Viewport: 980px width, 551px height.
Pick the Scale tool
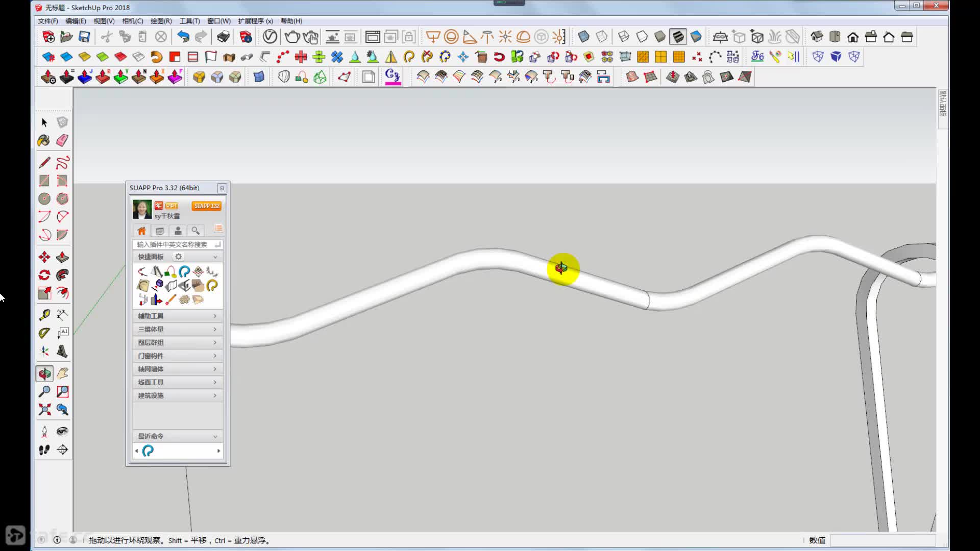[x=44, y=293]
